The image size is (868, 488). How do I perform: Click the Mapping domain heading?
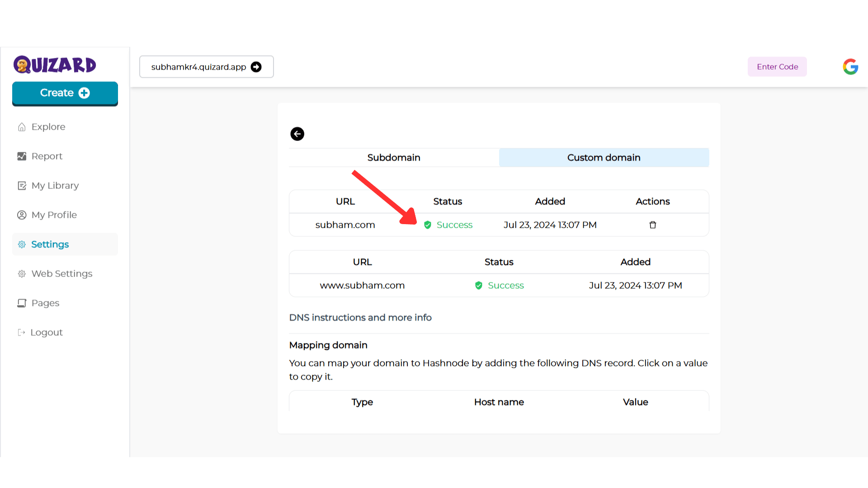tap(328, 345)
